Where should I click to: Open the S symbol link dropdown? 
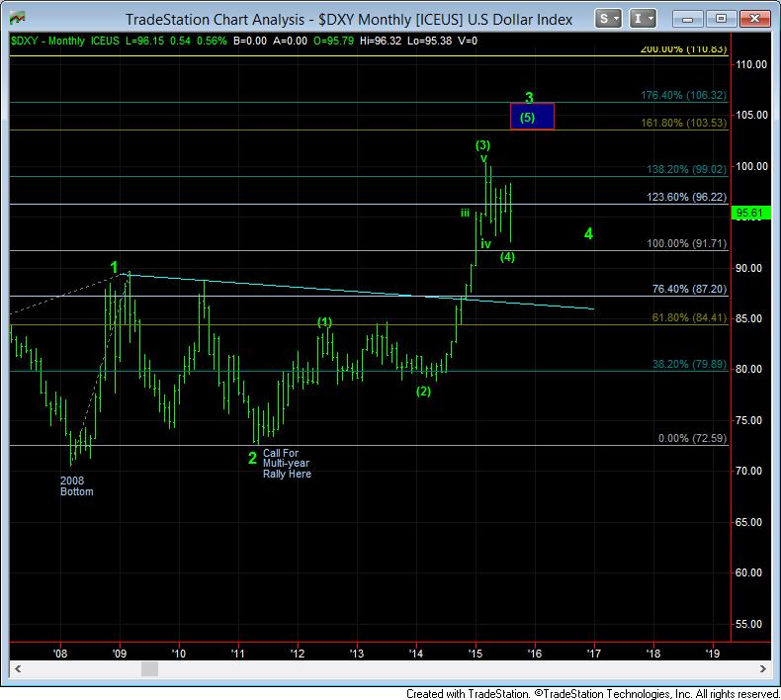pos(602,19)
